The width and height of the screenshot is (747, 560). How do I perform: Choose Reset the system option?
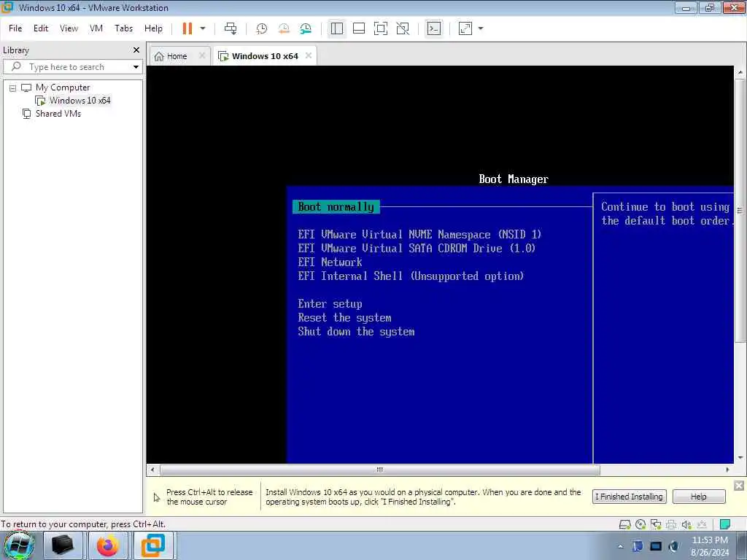pyautogui.click(x=344, y=318)
